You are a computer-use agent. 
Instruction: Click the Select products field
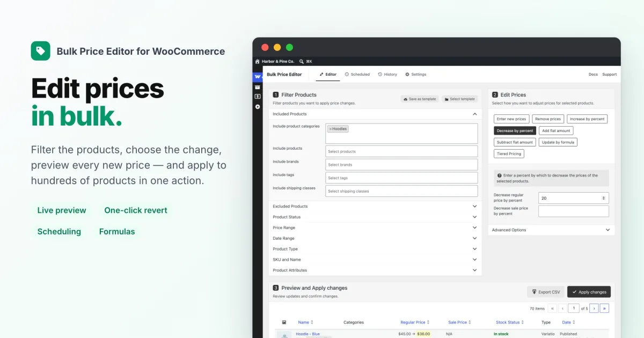tap(401, 151)
